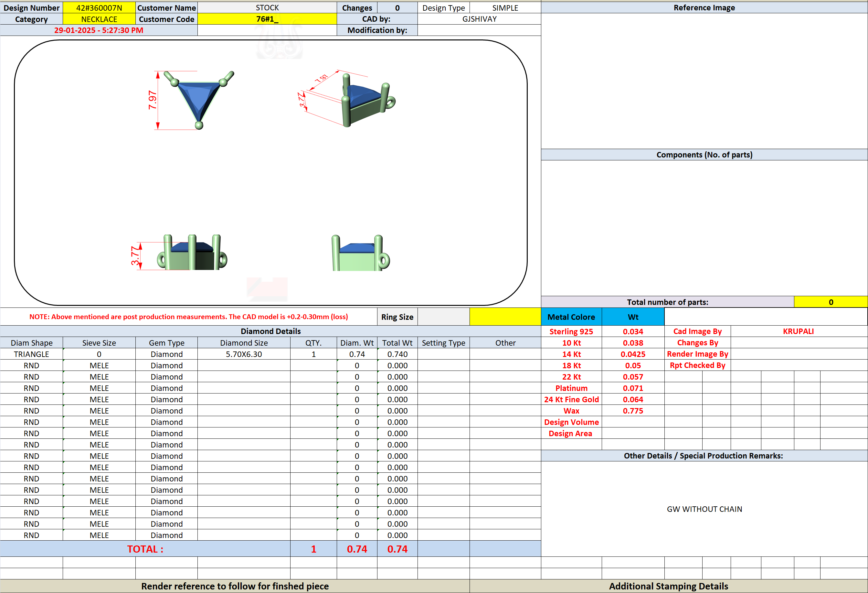The width and height of the screenshot is (868, 593).
Task: Select the design number cell 42#360007N
Action: 99,7
